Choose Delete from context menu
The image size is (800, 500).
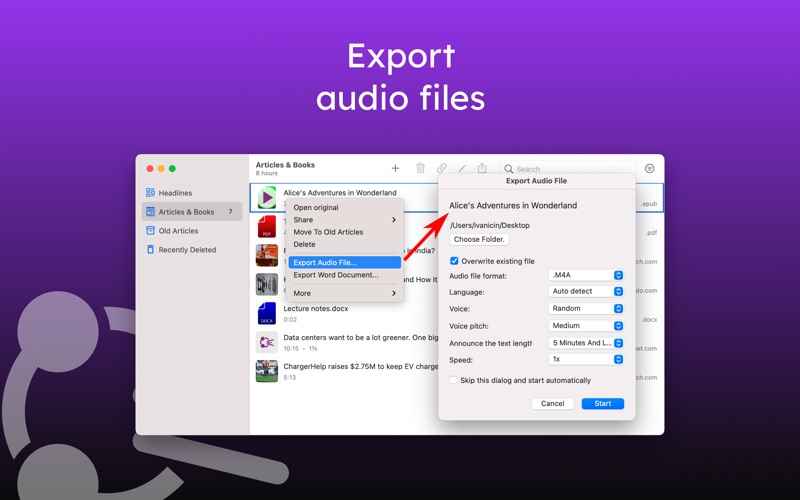(344, 244)
